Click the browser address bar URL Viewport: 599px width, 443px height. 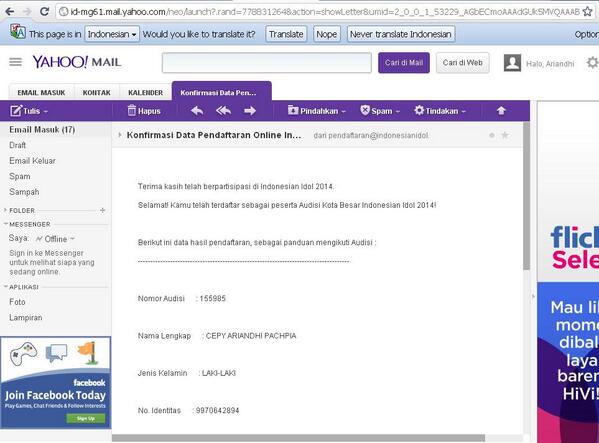pyautogui.click(x=325, y=12)
